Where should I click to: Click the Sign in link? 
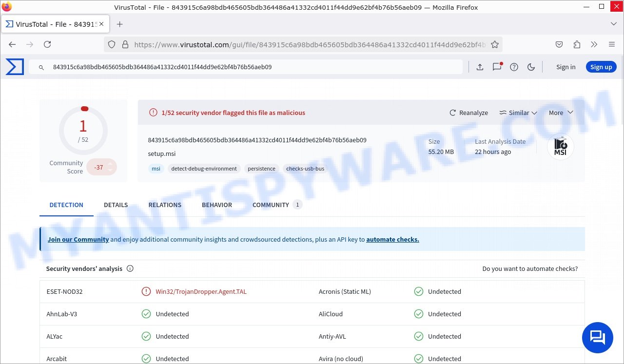[x=565, y=67]
